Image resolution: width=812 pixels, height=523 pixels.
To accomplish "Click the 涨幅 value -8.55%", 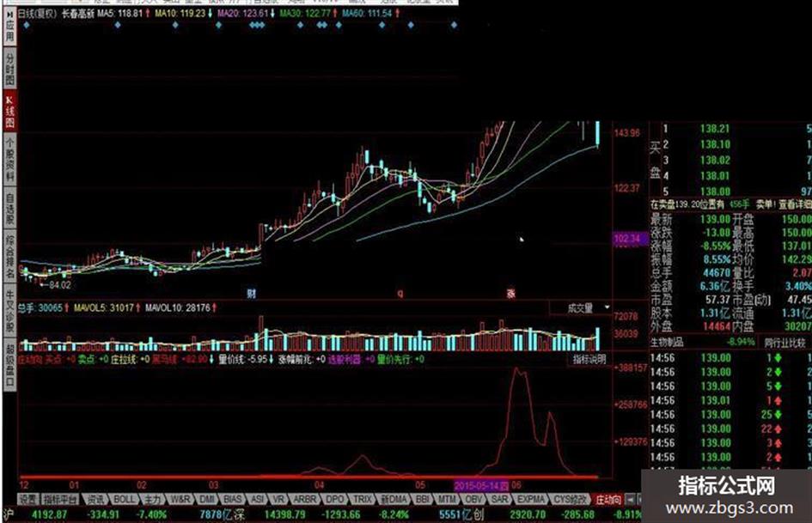I will point(715,246).
